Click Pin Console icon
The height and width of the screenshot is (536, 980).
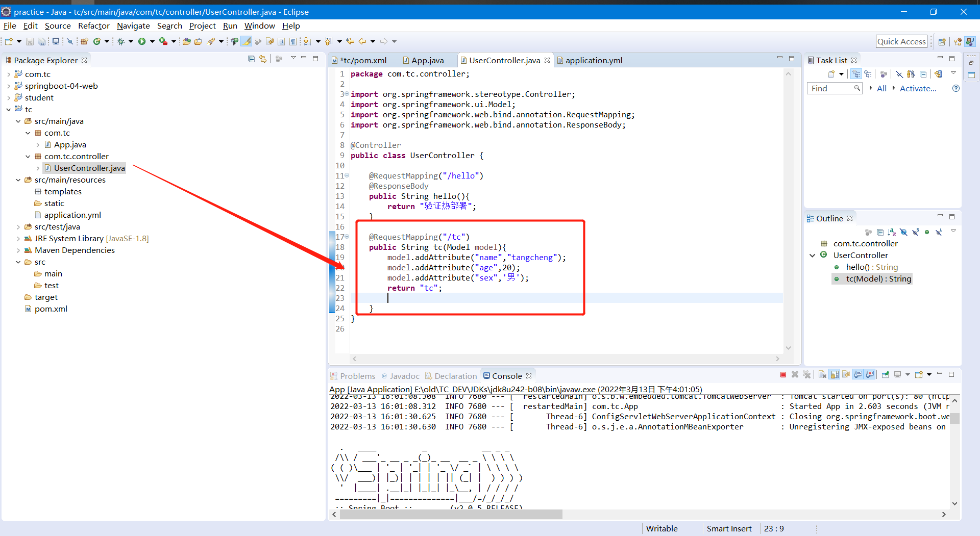coord(885,375)
